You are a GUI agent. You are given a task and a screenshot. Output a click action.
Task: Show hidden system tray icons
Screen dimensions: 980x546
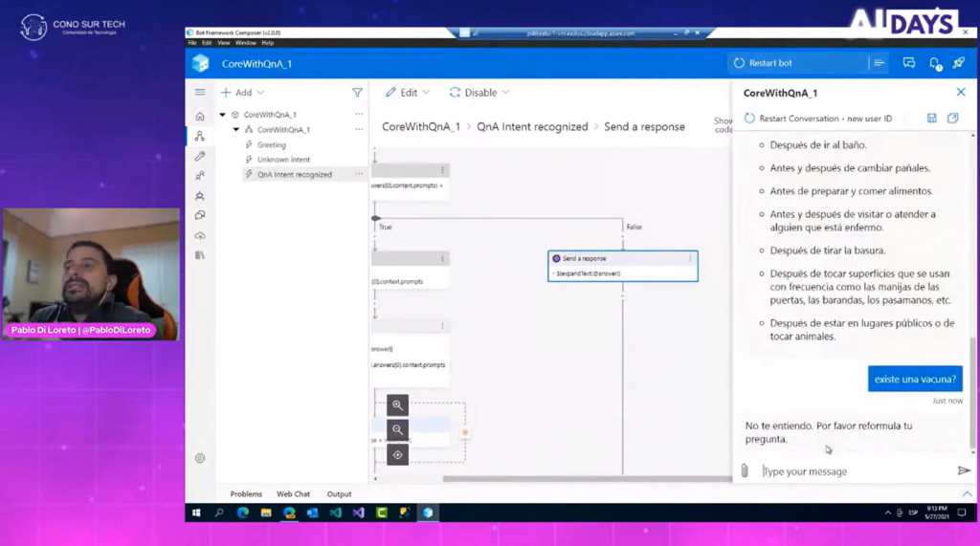pyautogui.click(x=887, y=513)
